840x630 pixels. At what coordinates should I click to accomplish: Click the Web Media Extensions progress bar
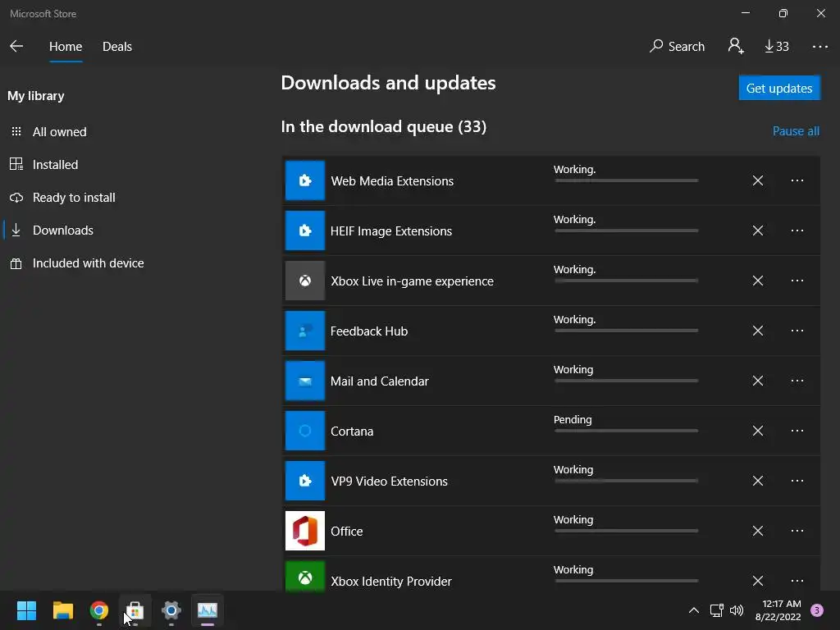pos(626,180)
